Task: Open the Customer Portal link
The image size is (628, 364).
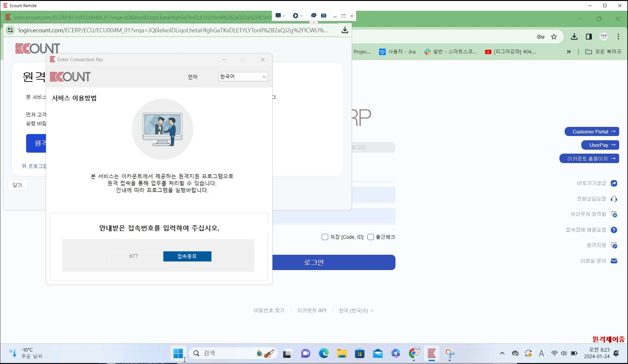Action: (x=591, y=132)
